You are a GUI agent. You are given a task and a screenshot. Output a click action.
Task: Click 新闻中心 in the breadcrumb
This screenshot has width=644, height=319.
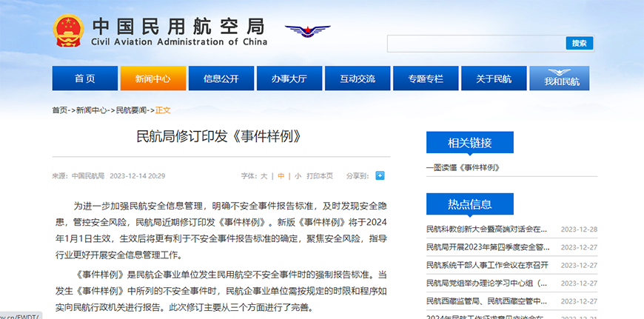92,110
